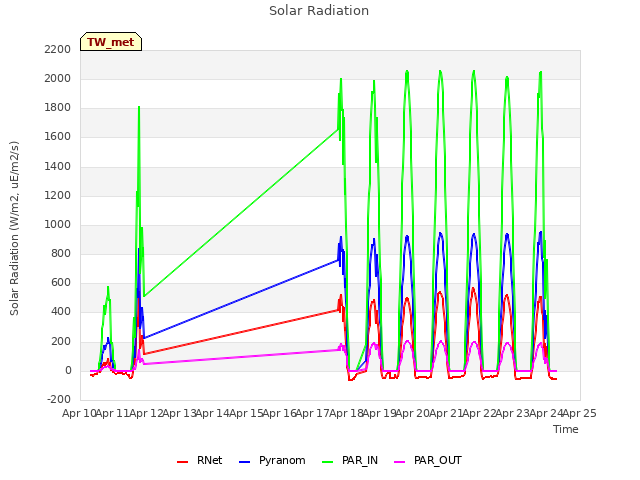Click the y-axis title Solar Radiation (W/m2, uE/m2/s)
The height and width of the screenshot is (480, 640).
pos(14,228)
